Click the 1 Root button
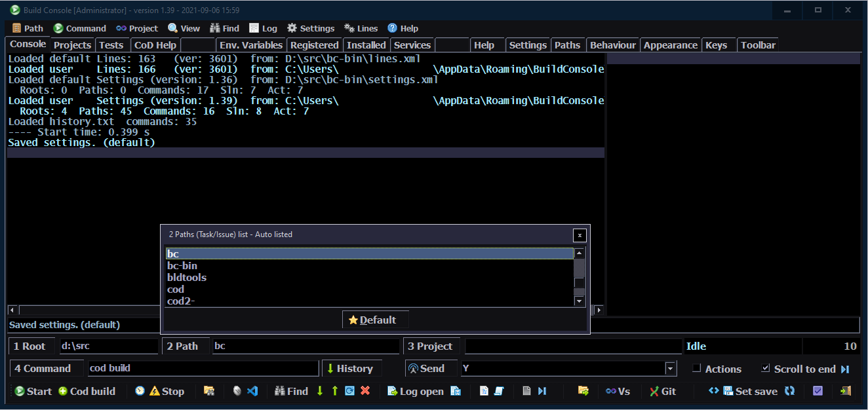Image resolution: width=868 pixels, height=410 pixels. [x=33, y=346]
